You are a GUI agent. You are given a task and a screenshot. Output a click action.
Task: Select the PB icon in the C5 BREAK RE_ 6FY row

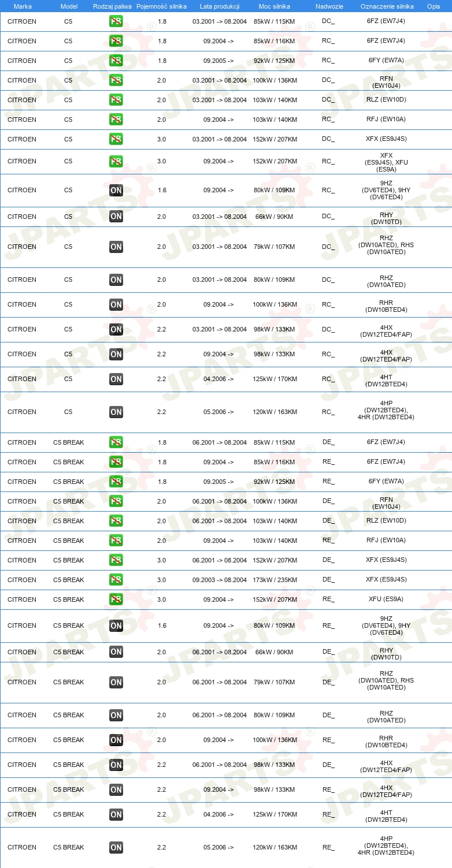point(116,482)
